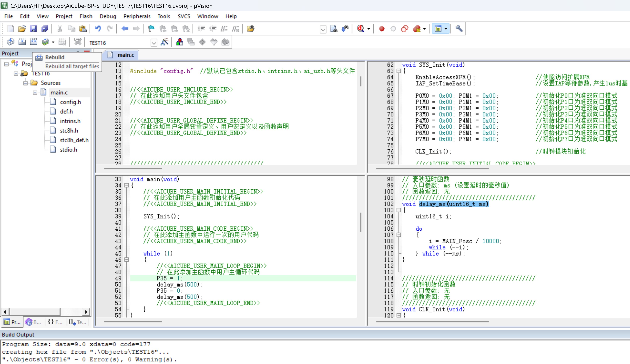Download to flash with the LOAD icon

78,42
